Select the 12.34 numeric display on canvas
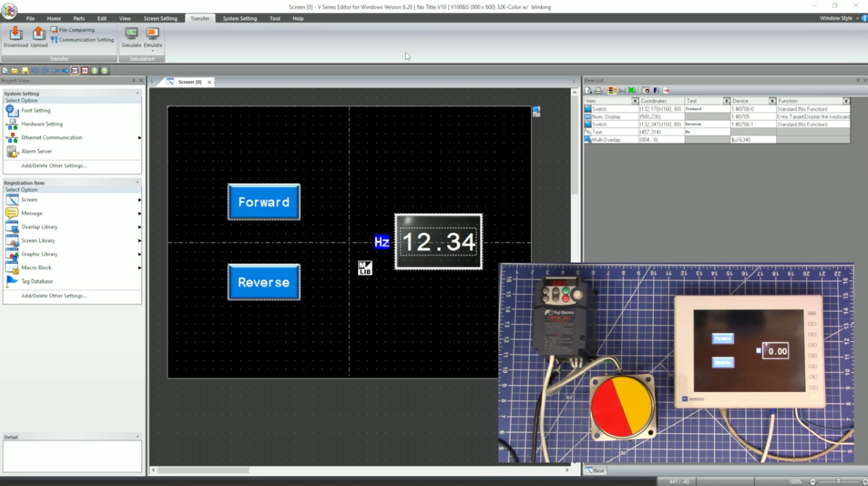 (438, 242)
